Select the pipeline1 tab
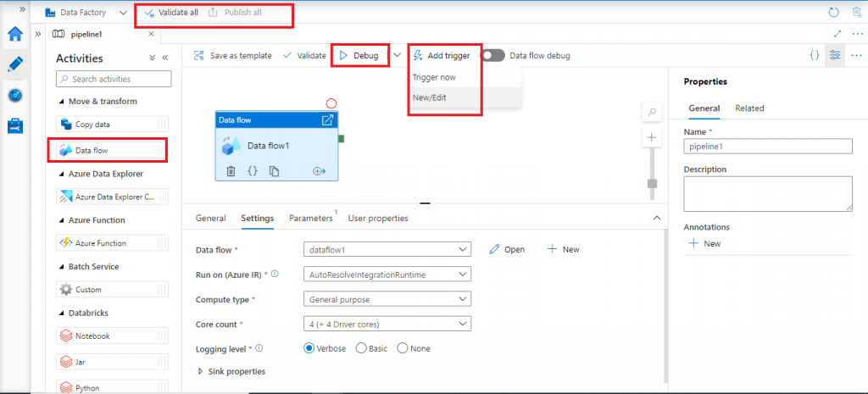The height and width of the screenshot is (394, 868). tap(86, 34)
